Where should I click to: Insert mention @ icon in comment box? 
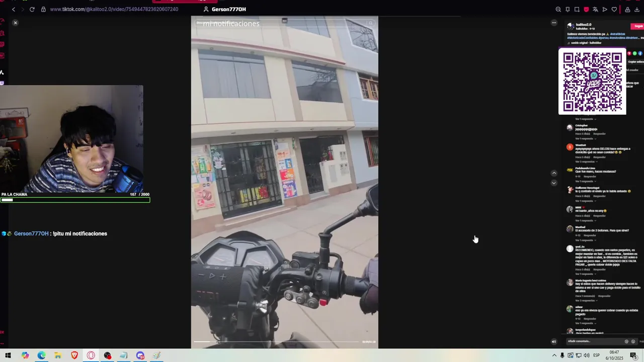626,341
